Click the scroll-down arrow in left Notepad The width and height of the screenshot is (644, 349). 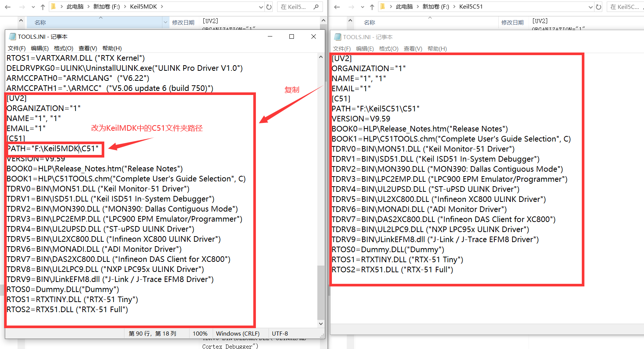pyautogui.click(x=321, y=324)
